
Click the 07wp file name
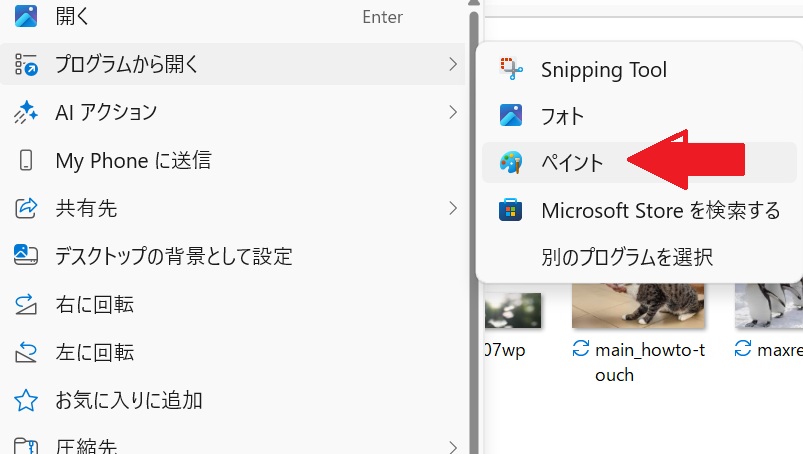pos(505,350)
